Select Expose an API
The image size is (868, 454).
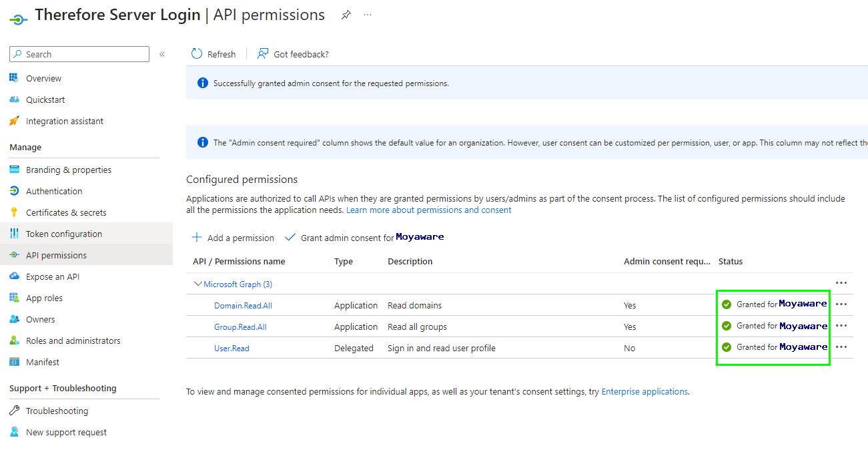[57, 276]
